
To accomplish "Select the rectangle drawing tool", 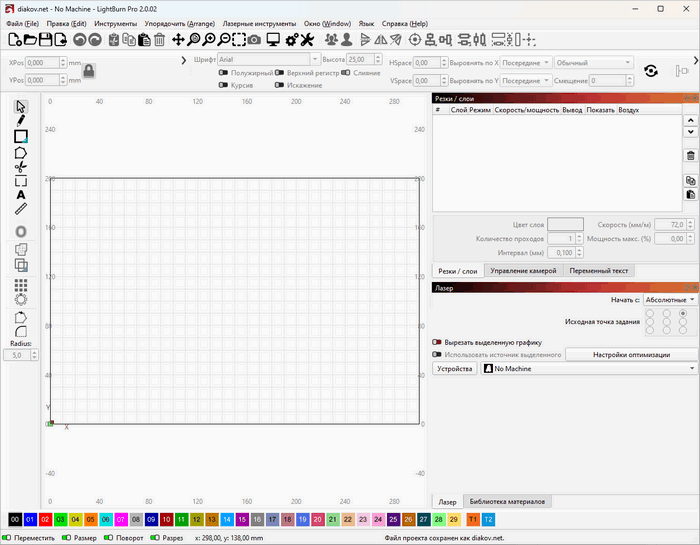I will click(x=21, y=136).
